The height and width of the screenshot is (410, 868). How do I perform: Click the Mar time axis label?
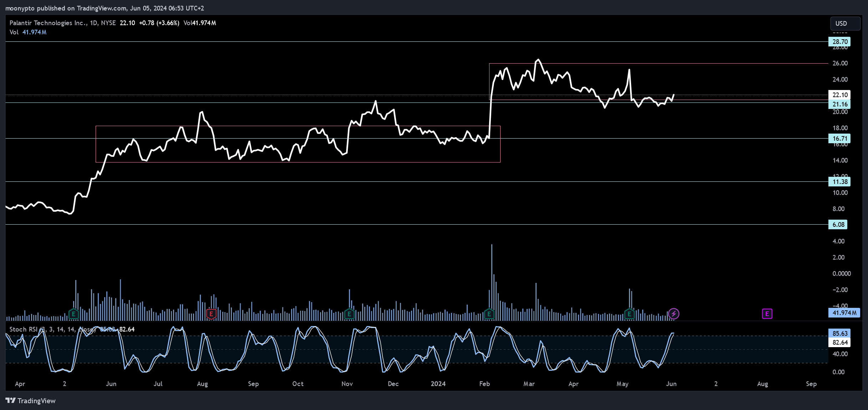point(529,384)
